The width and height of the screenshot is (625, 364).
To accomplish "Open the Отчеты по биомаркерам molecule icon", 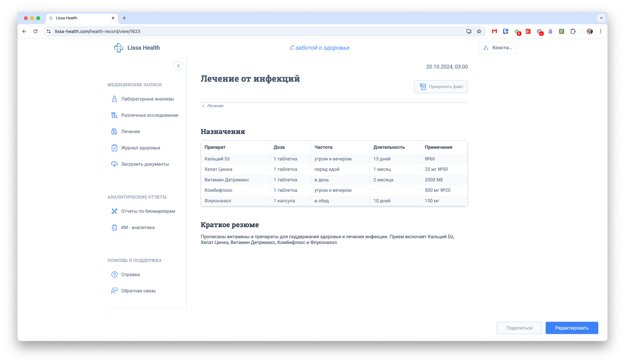I will pos(114,211).
